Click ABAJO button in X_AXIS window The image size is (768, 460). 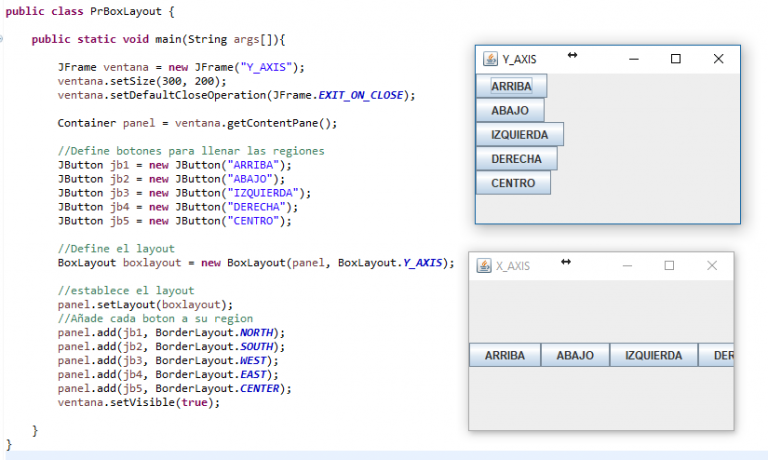coord(575,355)
